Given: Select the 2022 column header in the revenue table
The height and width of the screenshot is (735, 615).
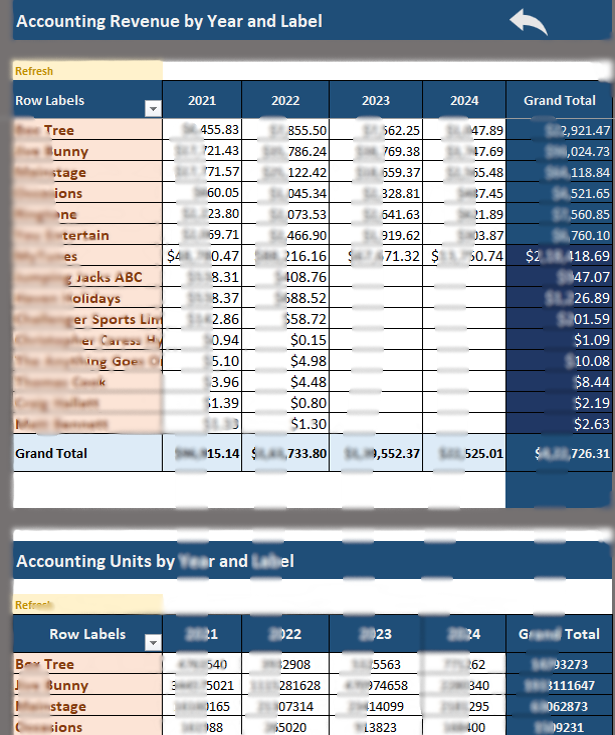Looking at the screenshot, I should (x=285, y=100).
